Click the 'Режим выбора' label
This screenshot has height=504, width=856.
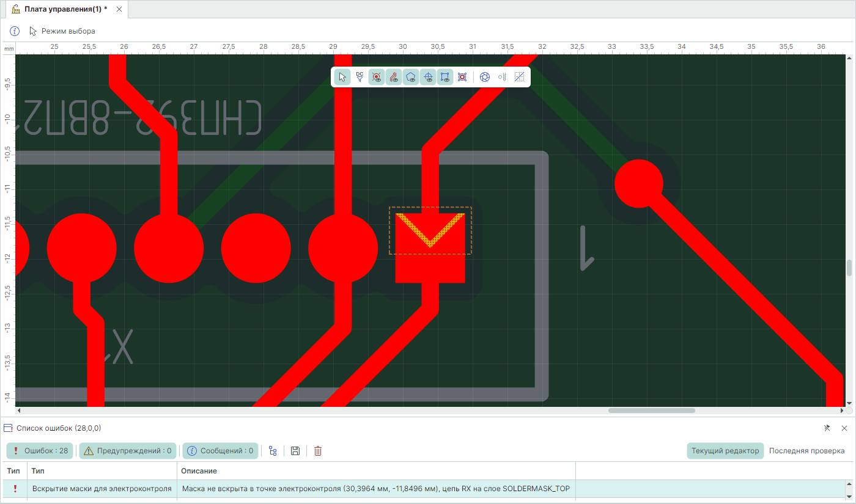tap(68, 31)
